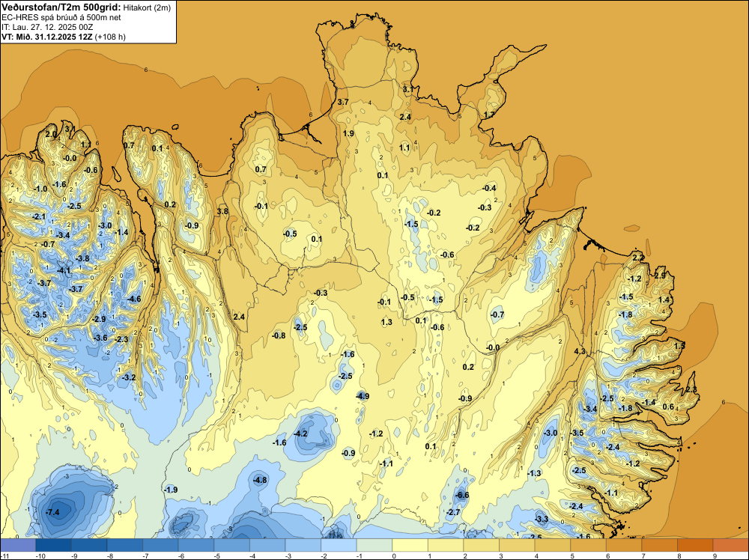Click the temperature value "-1.0"
749x560 pixels.
point(40,189)
